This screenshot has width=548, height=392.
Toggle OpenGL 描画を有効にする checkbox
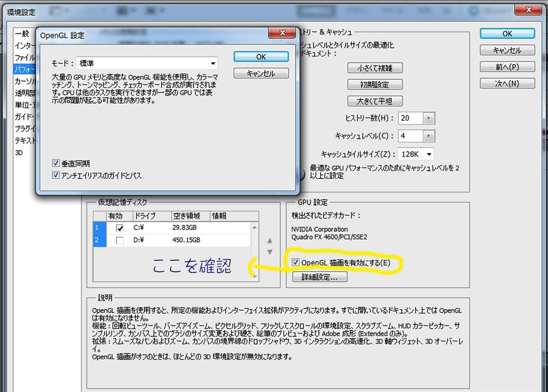click(x=295, y=262)
